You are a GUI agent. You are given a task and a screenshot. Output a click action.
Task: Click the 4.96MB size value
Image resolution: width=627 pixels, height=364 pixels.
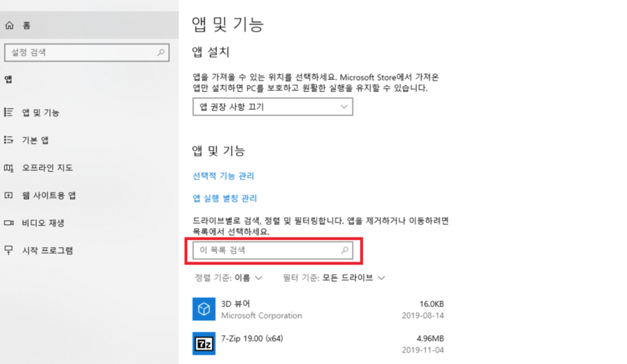(x=430, y=338)
